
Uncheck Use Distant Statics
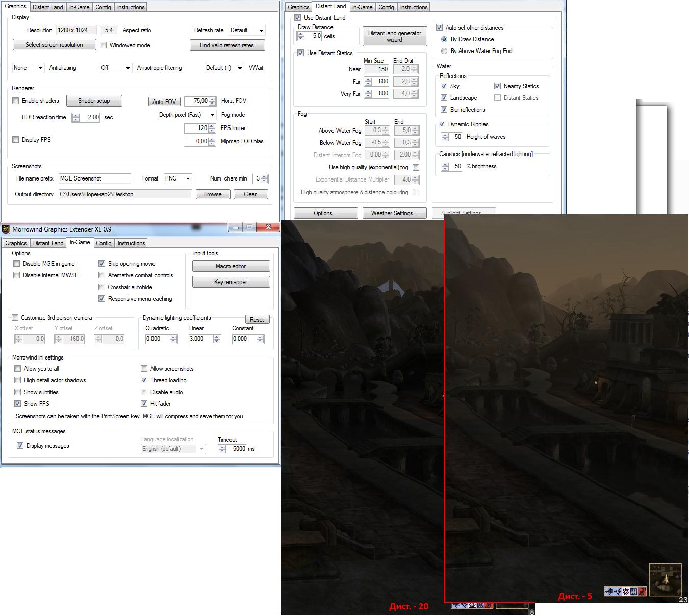coord(301,53)
